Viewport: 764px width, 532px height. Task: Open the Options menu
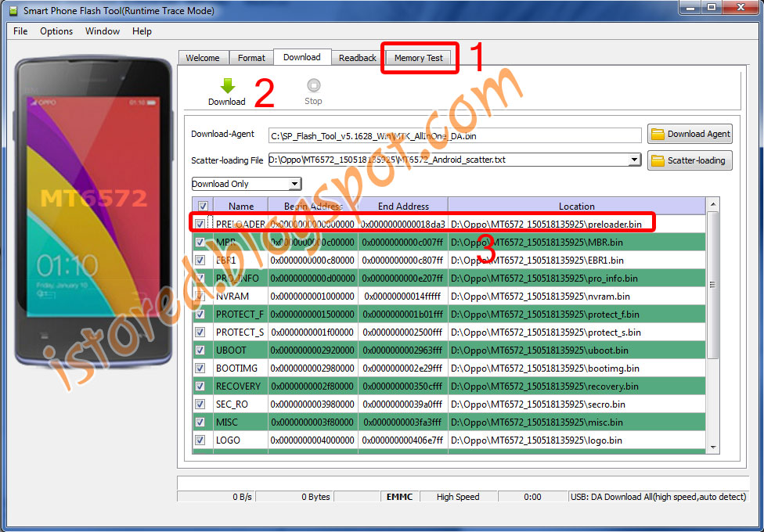(56, 31)
